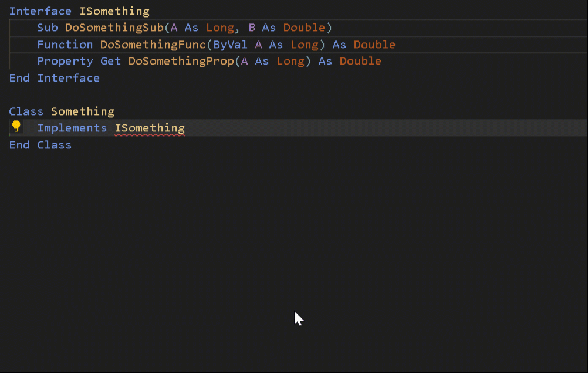The width and height of the screenshot is (588, 373).
Task: Click Interface keyword in End Interface line
Action: tap(68, 78)
